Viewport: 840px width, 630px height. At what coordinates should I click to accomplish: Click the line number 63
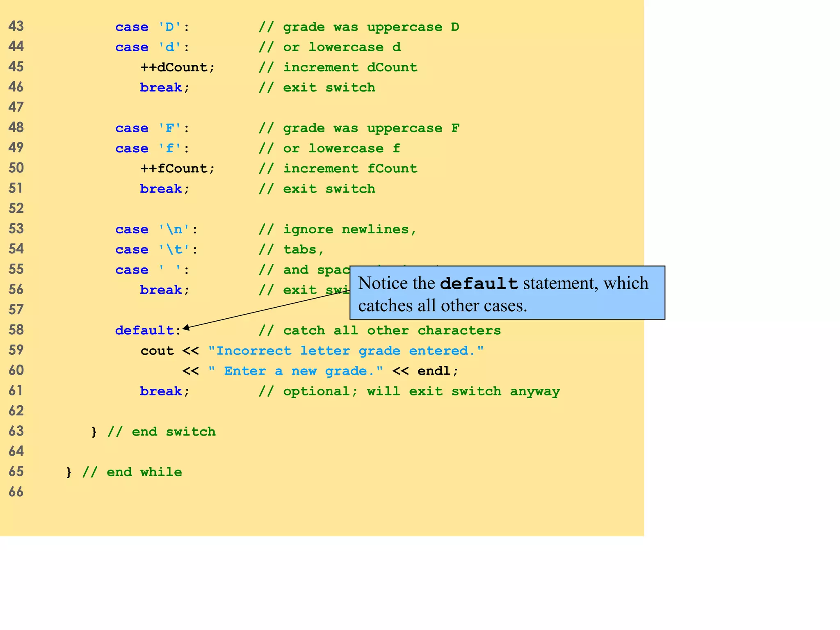click(x=16, y=431)
